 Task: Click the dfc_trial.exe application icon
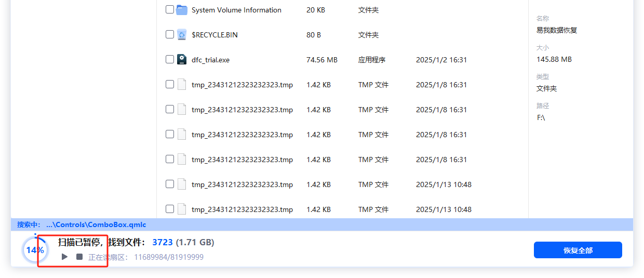coord(182,60)
